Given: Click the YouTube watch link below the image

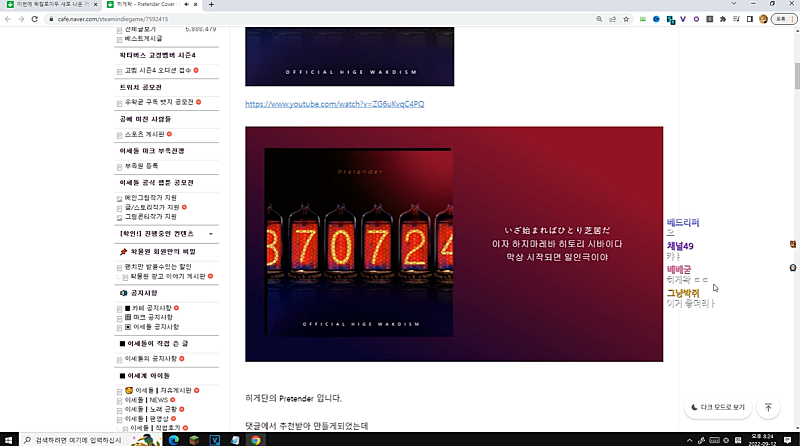Looking at the screenshot, I should pos(335,104).
